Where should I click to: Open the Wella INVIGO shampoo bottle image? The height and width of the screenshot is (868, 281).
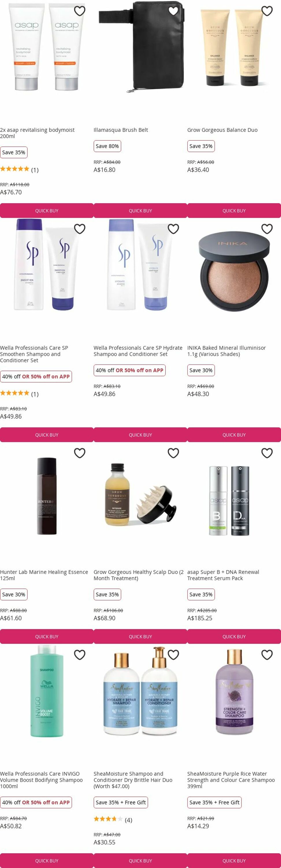[x=47, y=691]
